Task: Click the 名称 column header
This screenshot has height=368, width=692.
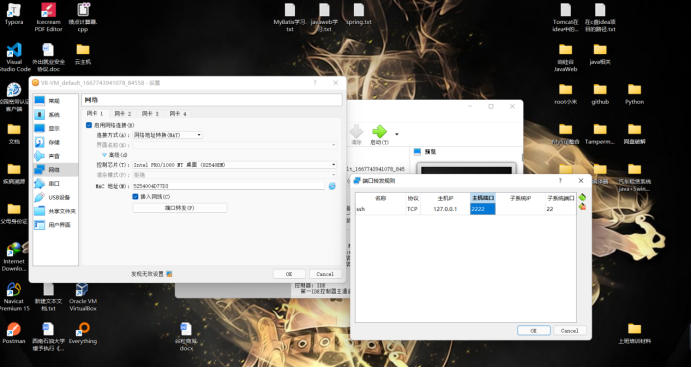Action: 381,198
